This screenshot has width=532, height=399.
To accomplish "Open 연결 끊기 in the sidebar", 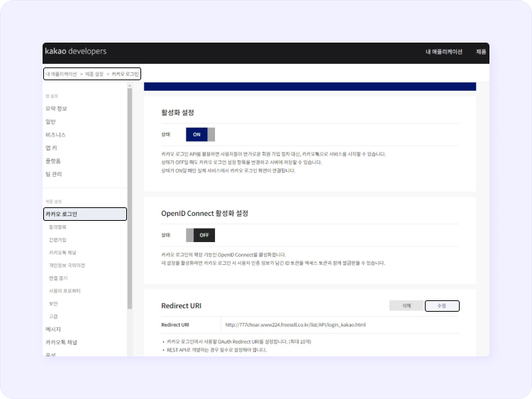I will [x=58, y=278].
